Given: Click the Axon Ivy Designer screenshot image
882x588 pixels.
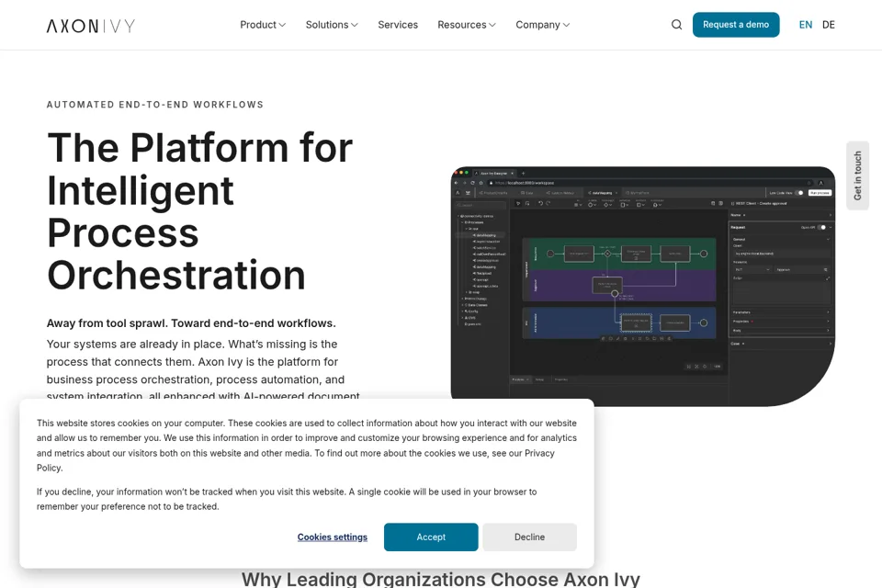Looking at the screenshot, I should 643,287.
